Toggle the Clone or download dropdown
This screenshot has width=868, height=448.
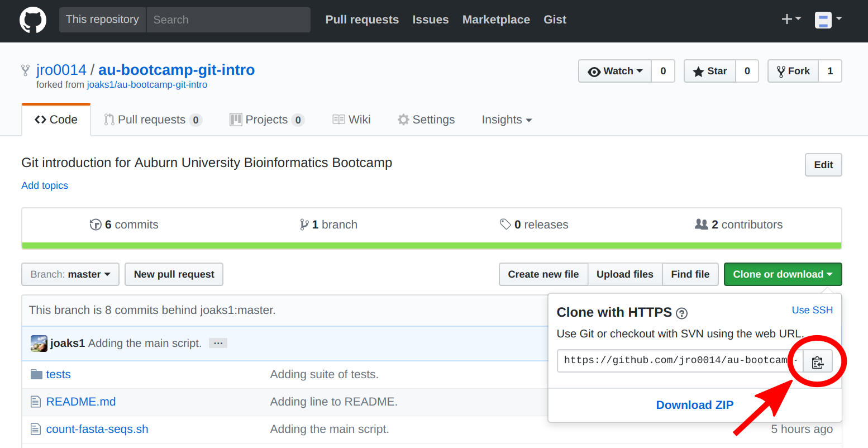tap(782, 274)
